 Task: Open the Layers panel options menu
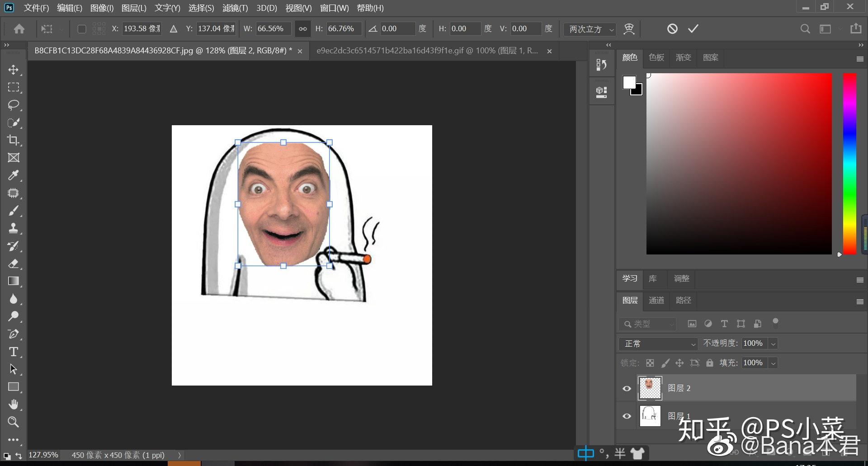[x=860, y=302]
